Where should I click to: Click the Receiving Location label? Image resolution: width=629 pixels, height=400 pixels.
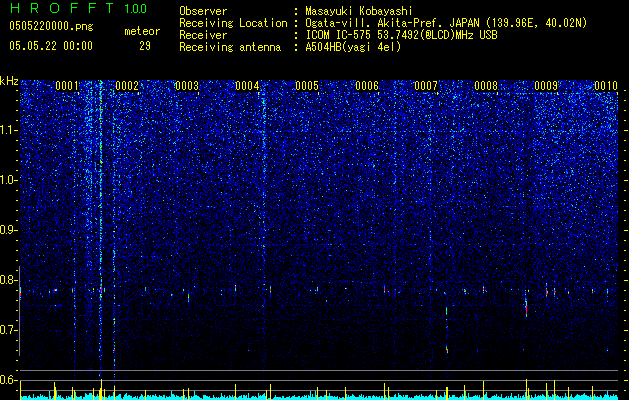[x=233, y=23]
